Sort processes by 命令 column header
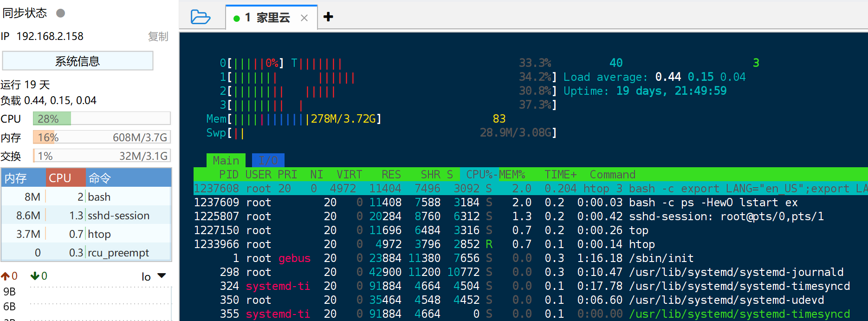Viewport: 868px width, 321px height. coord(129,178)
